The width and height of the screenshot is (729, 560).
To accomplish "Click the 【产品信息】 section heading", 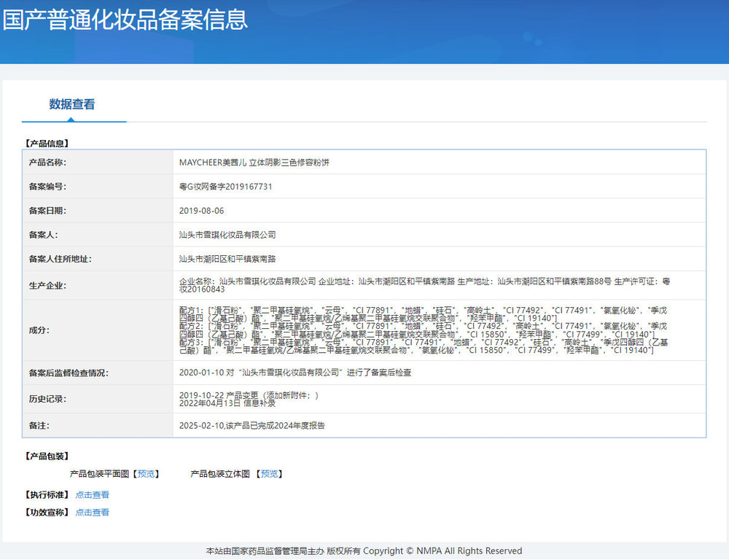I will click(47, 144).
